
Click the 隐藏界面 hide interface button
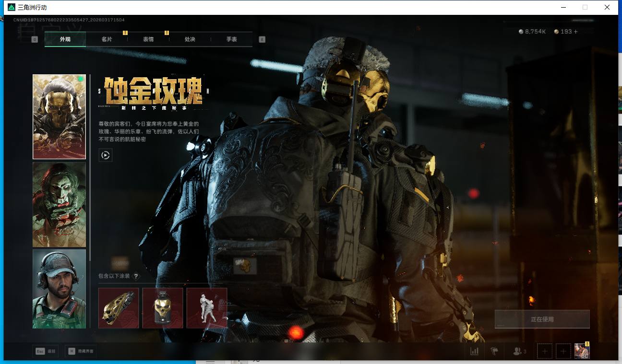point(80,352)
